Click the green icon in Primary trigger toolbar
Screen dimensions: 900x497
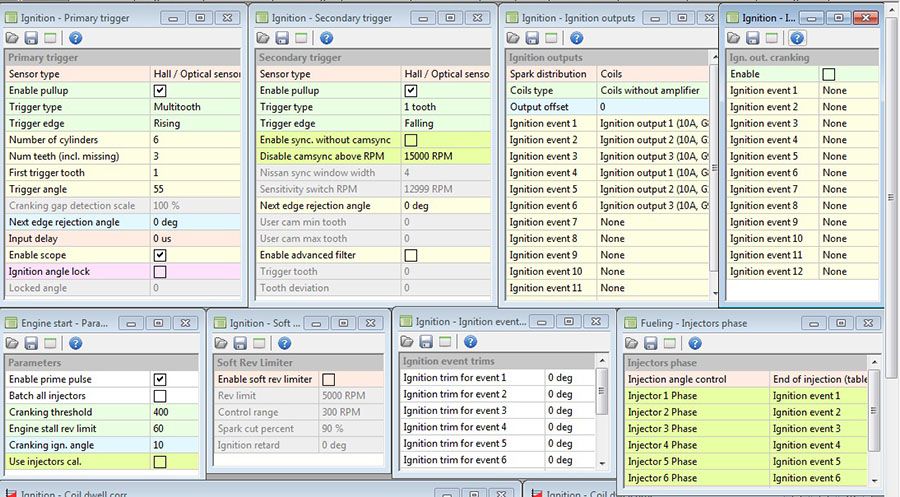point(50,38)
